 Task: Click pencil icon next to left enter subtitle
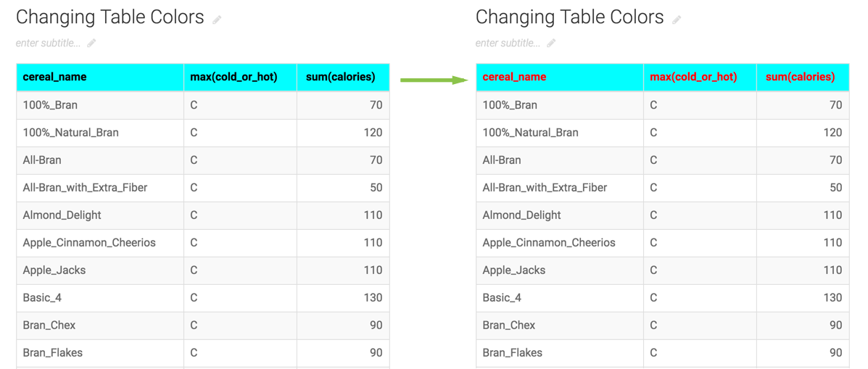click(91, 43)
